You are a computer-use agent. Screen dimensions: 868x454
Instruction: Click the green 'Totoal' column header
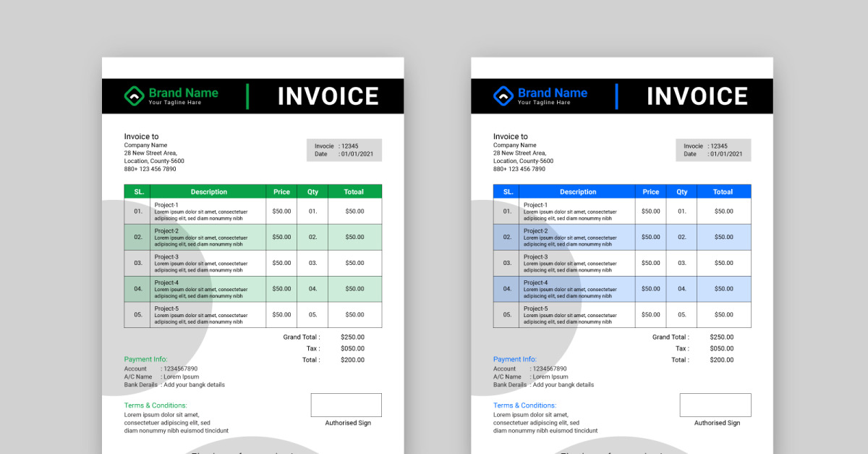tap(354, 192)
